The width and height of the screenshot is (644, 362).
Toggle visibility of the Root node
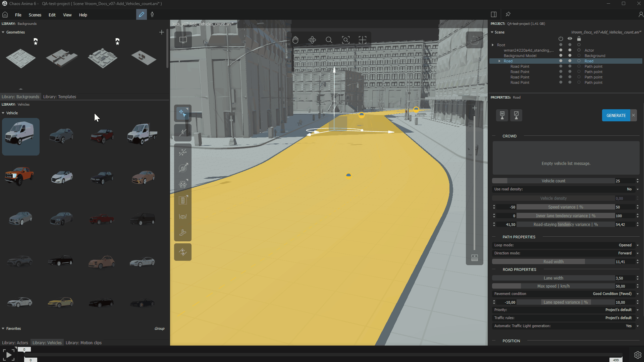(570, 45)
